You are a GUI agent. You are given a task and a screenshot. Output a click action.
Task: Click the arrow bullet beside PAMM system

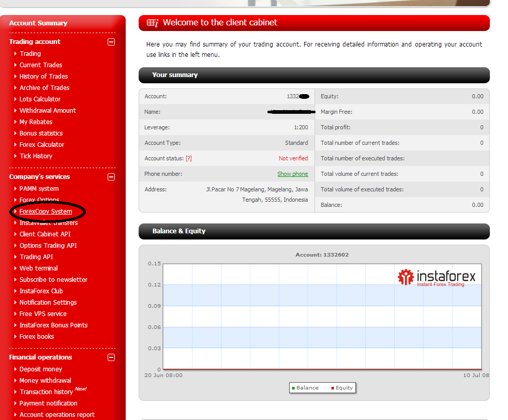click(15, 188)
